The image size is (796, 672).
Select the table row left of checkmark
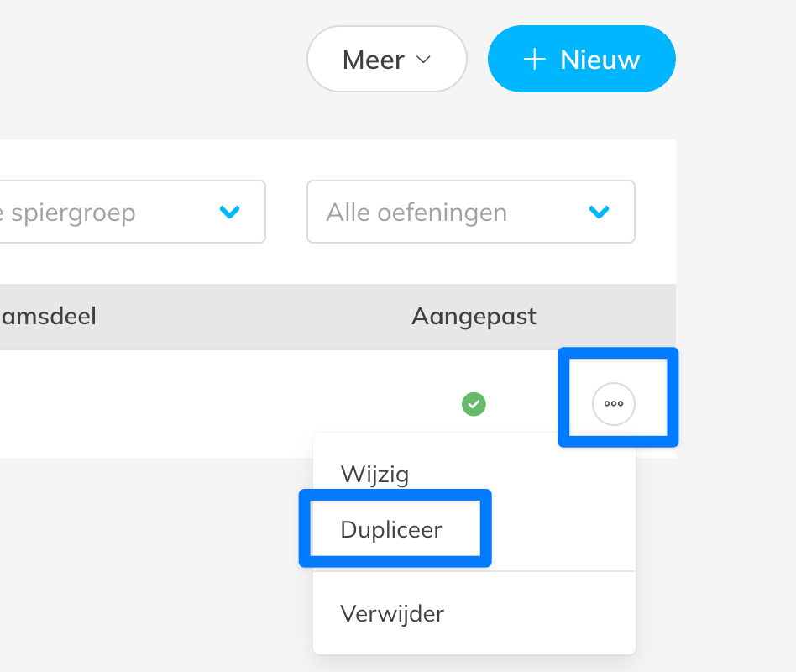(210, 404)
